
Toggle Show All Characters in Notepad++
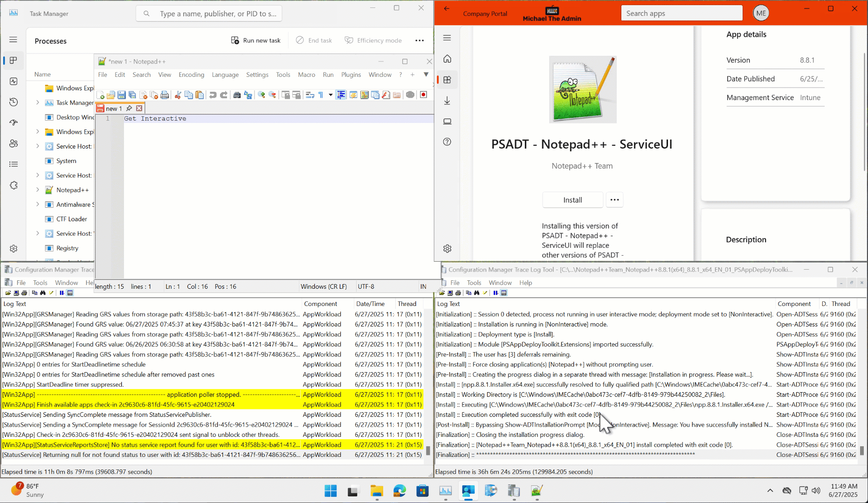(x=321, y=95)
